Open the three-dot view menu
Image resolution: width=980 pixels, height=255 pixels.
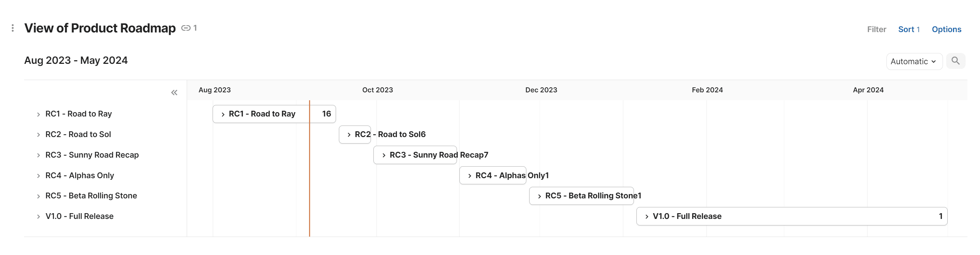click(x=13, y=28)
